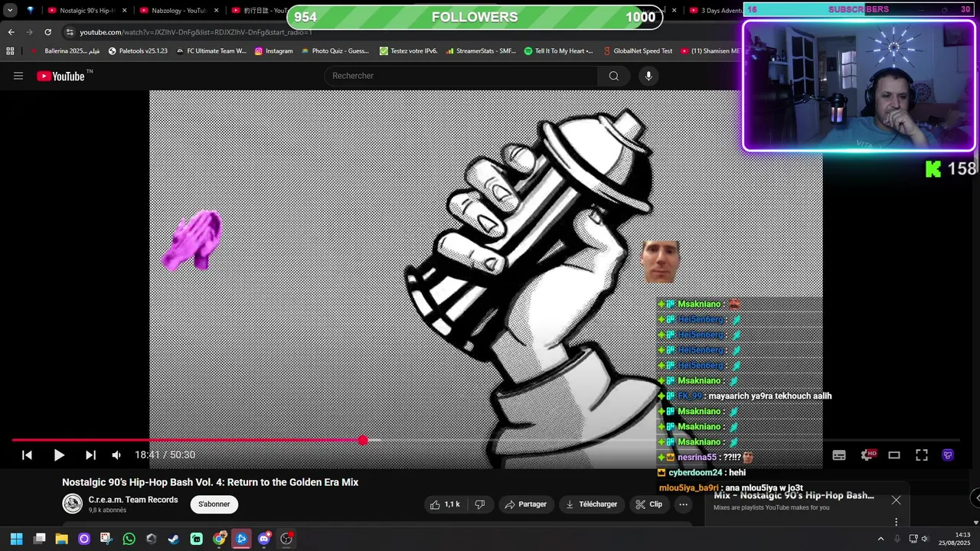The width and height of the screenshot is (980, 551).
Task: Click the search magnifier button
Action: pos(613,76)
